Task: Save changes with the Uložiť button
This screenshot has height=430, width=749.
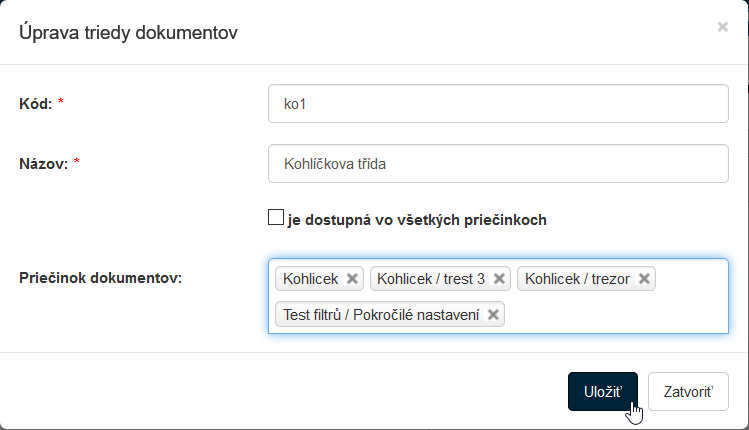Action: (602, 391)
